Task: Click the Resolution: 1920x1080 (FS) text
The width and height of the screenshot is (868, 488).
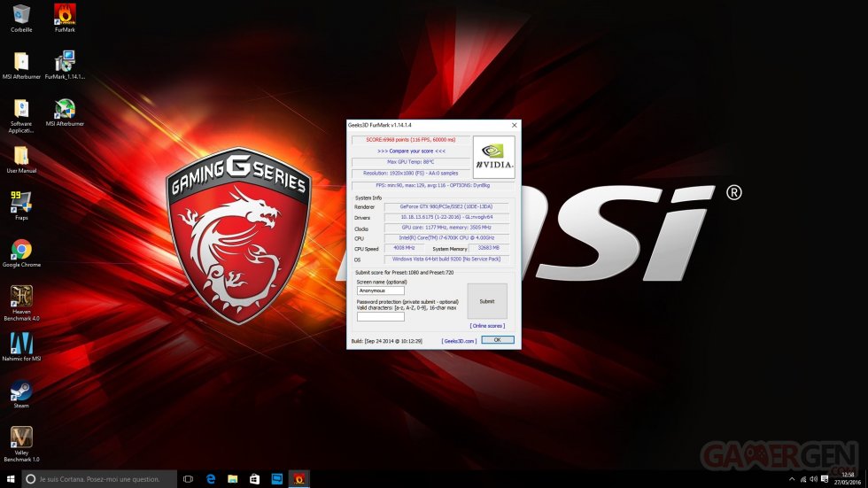Action: 411,174
